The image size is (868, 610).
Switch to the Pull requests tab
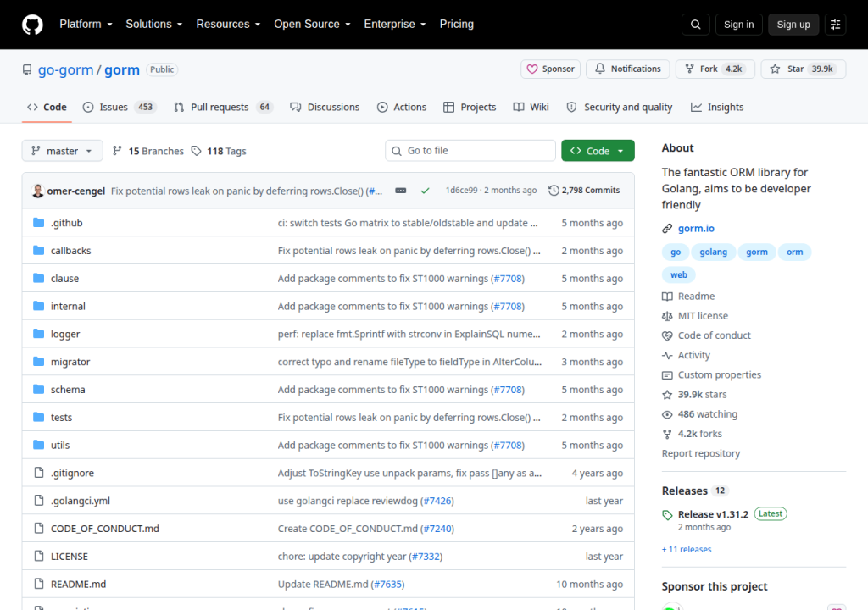click(224, 107)
